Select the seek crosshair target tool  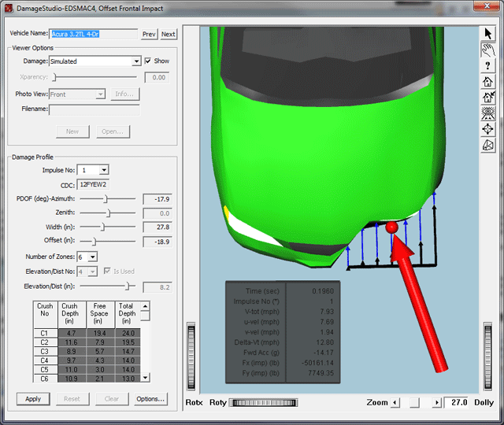click(x=488, y=129)
